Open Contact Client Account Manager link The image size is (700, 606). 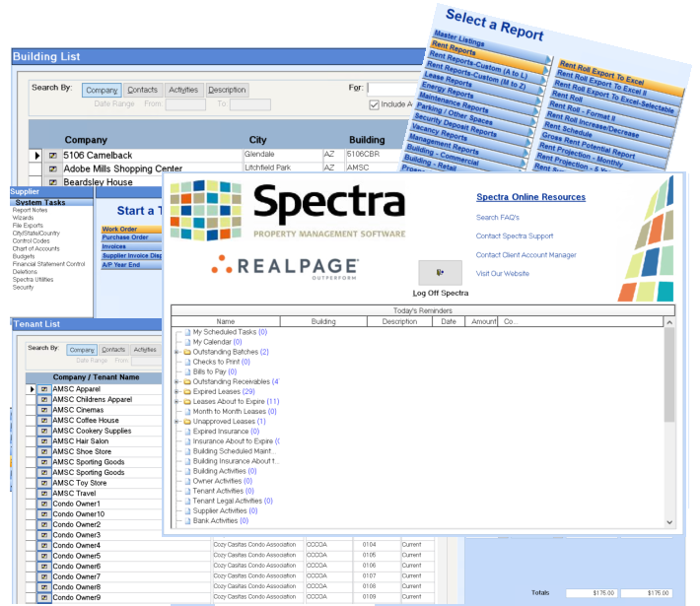tap(525, 255)
